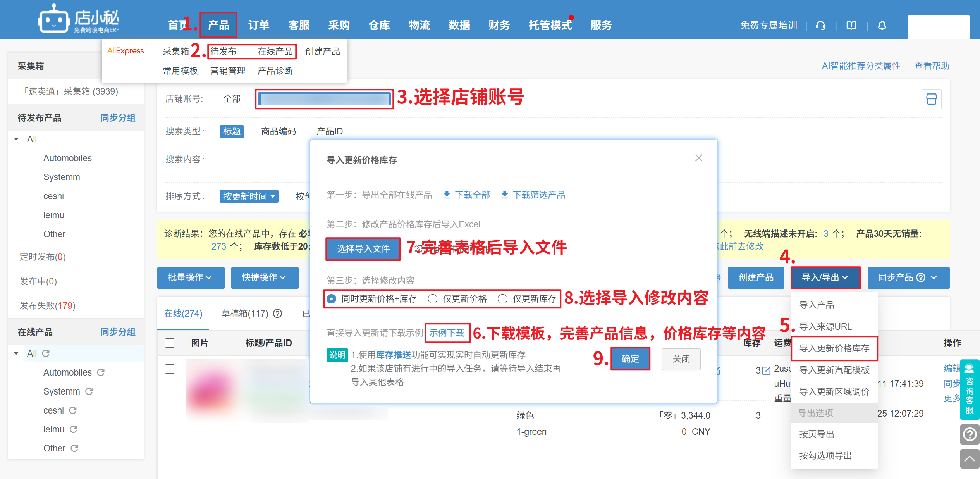Open the help book icon in header
The image size is (980, 479).
point(851,26)
